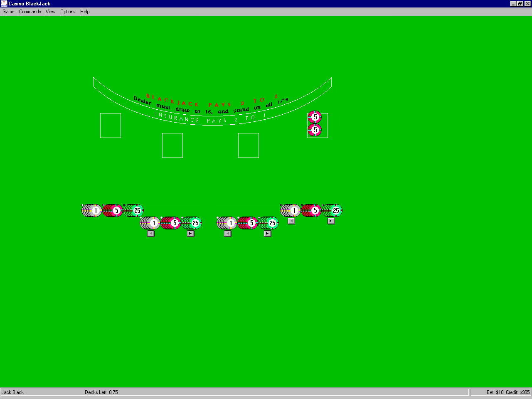Image resolution: width=532 pixels, height=399 pixels.
Task: Pick the $5 chip stack of the far-left player
Action: tap(113, 211)
